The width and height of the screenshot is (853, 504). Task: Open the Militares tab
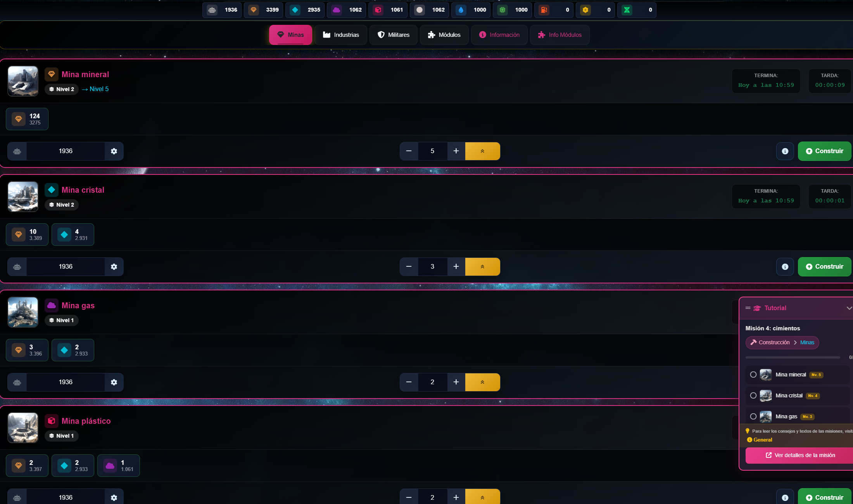pyautogui.click(x=394, y=35)
